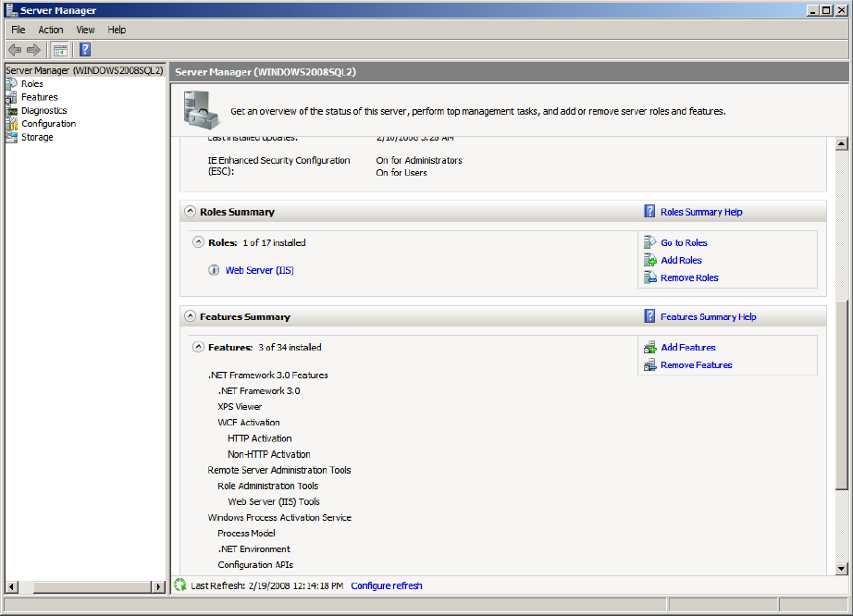
Task: Open the Help menu
Action: pyautogui.click(x=117, y=30)
